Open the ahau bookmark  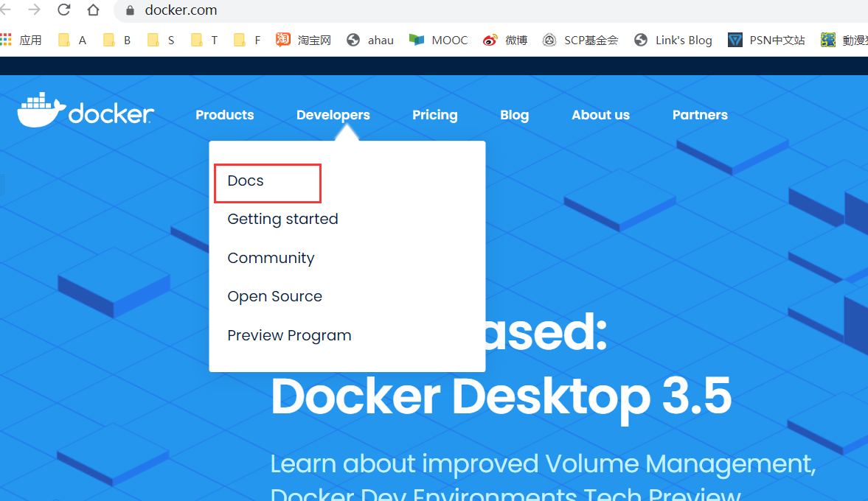(x=369, y=40)
